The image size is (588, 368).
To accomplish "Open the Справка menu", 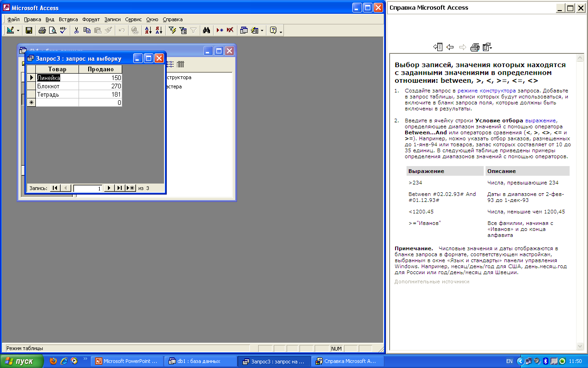I will pyautogui.click(x=173, y=19).
